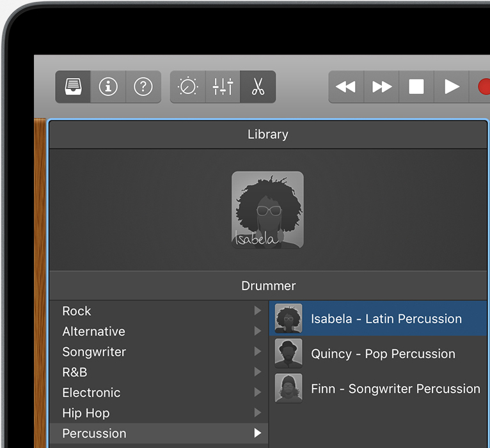The image size is (490, 448).
Task: Click the question mark help icon
Action: click(143, 87)
